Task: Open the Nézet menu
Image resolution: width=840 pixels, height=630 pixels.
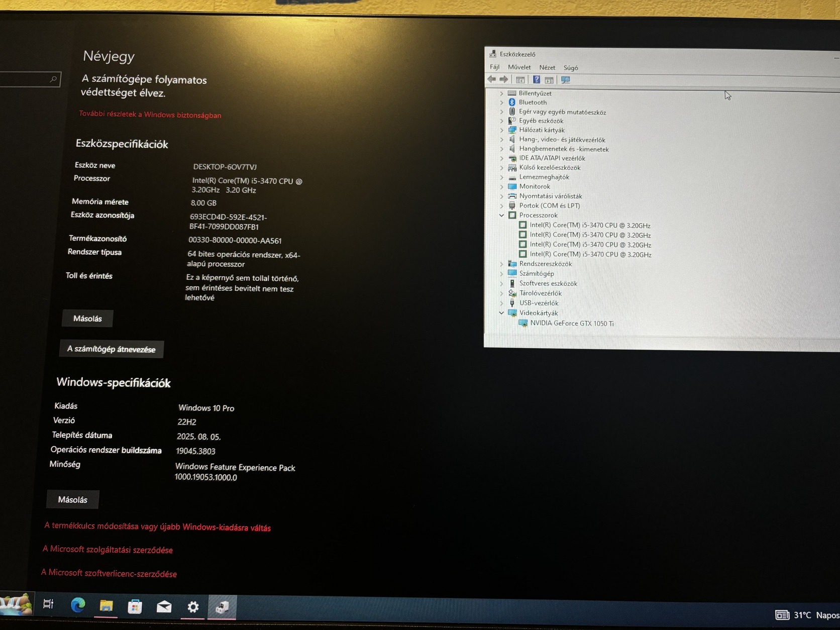Action: [547, 67]
